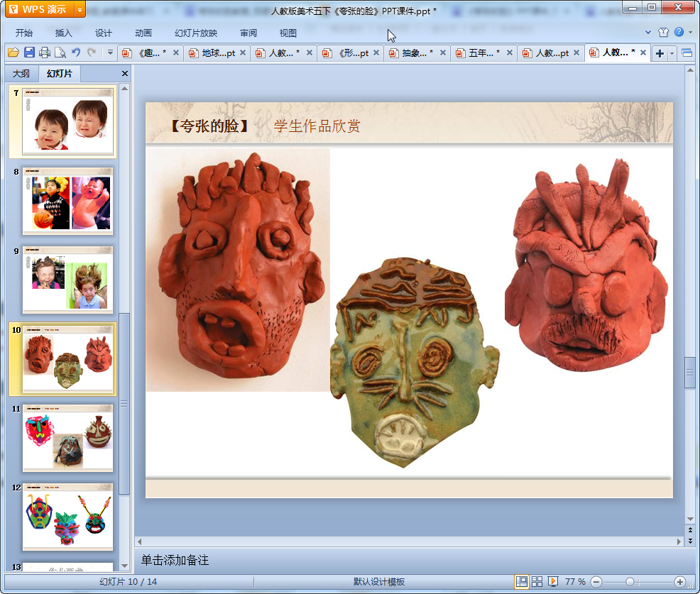700x594 pixels.
Task: Select slide 9 thumbnail
Action: coord(68,280)
